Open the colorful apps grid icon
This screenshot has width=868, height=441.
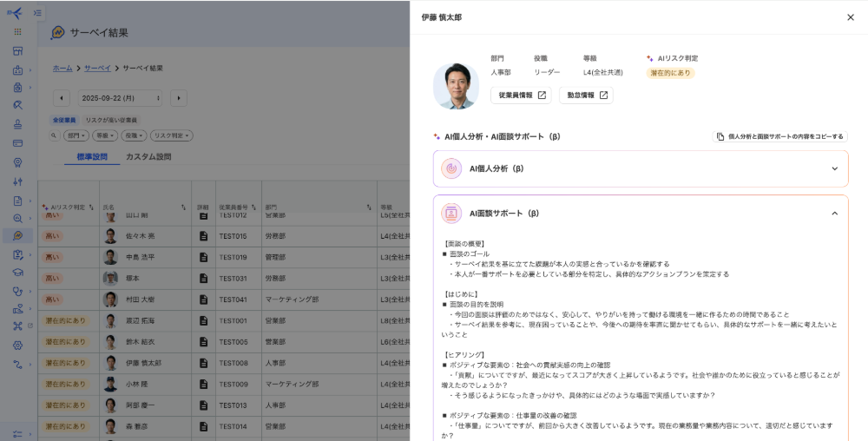coord(17,32)
